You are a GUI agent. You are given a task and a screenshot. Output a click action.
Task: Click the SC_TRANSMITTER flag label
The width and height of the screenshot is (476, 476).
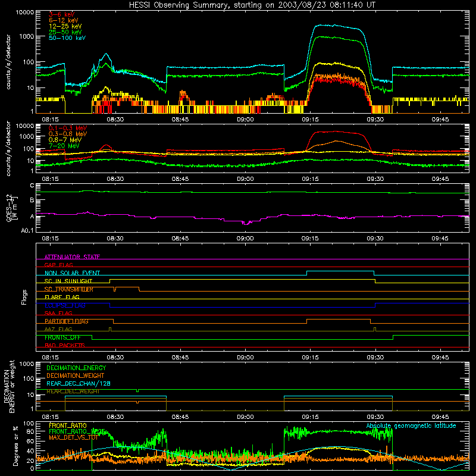[x=69, y=289]
